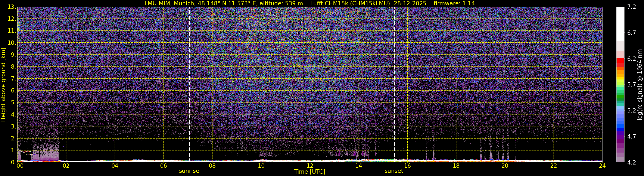This screenshot has height=176, width=644.
Task: Click the 'Height above ground [km]' axis label
Action: coord(3,85)
